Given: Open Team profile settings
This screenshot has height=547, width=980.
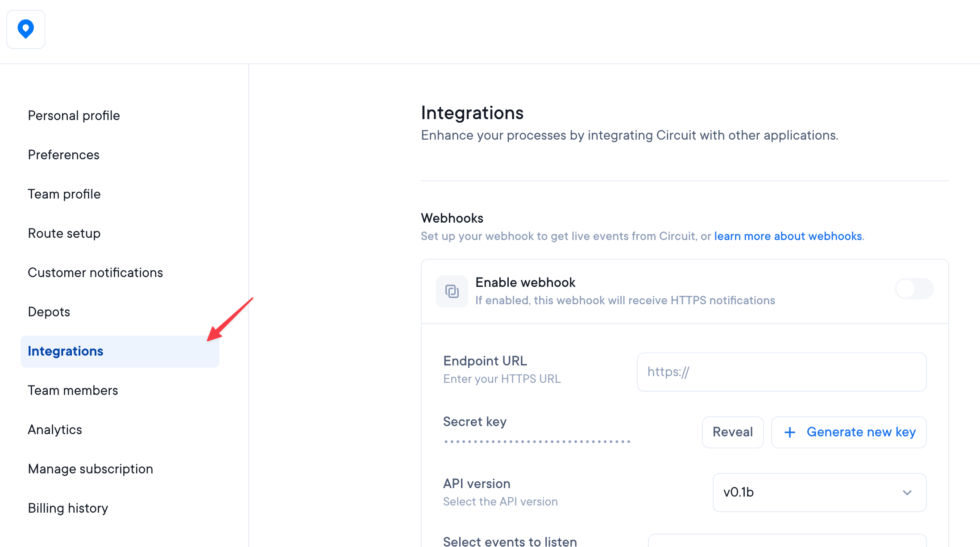Looking at the screenshot, I should pos(64,194).
